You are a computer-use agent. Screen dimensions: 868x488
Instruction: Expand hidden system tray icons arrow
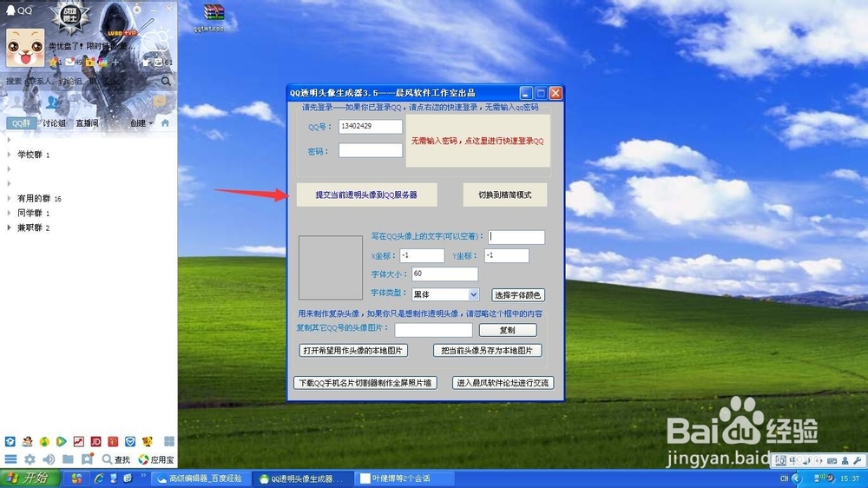click(x=797, y=478)
